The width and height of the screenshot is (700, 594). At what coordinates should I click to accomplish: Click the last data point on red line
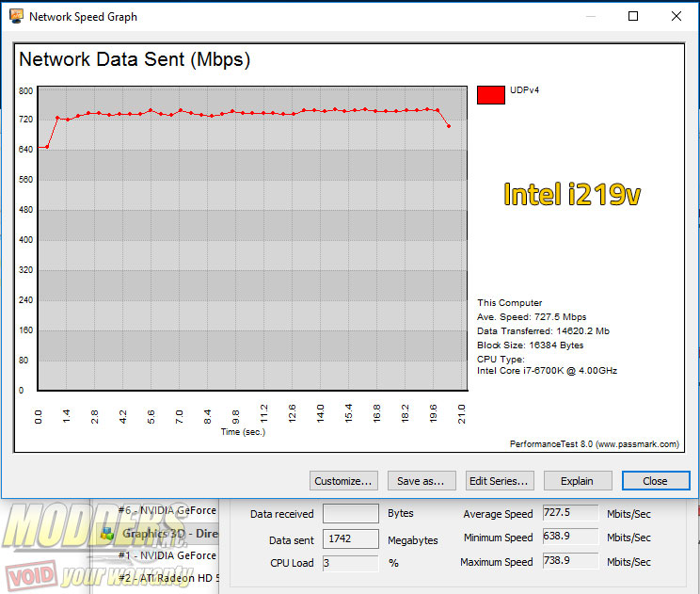tap(449, 126)
